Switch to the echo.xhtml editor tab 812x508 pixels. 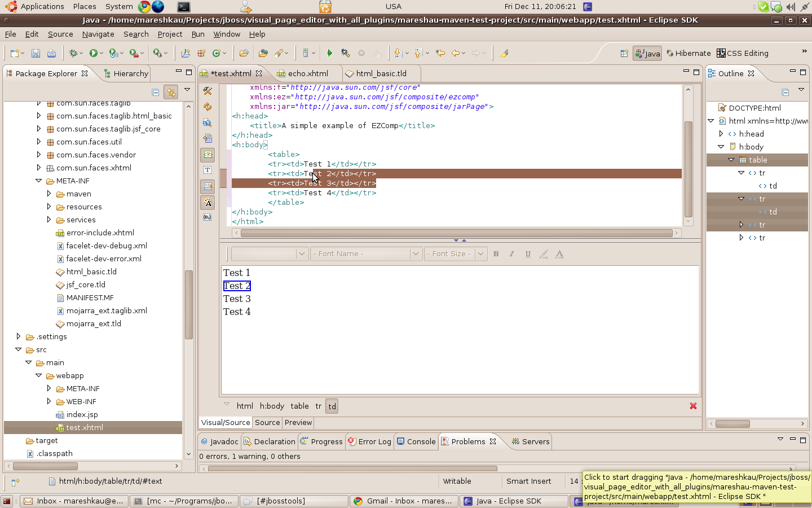click(x=307, y=73)
